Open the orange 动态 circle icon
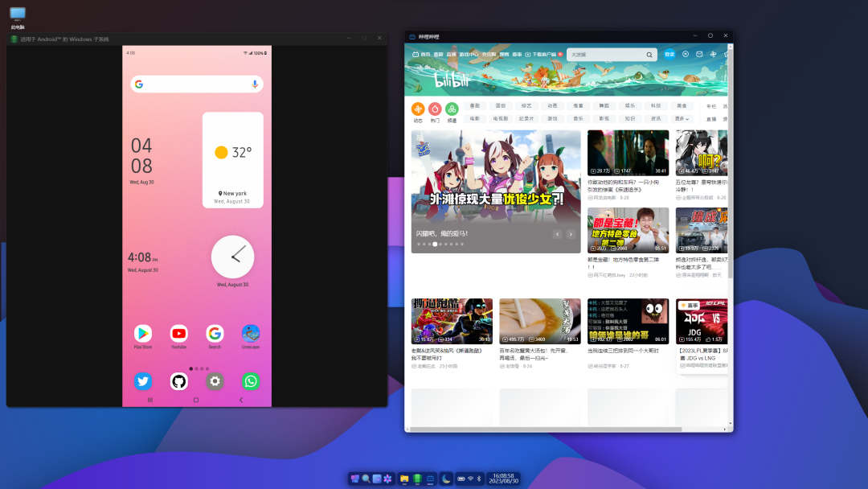The height and width of the screenshot is (489, 868). point(418,109)
